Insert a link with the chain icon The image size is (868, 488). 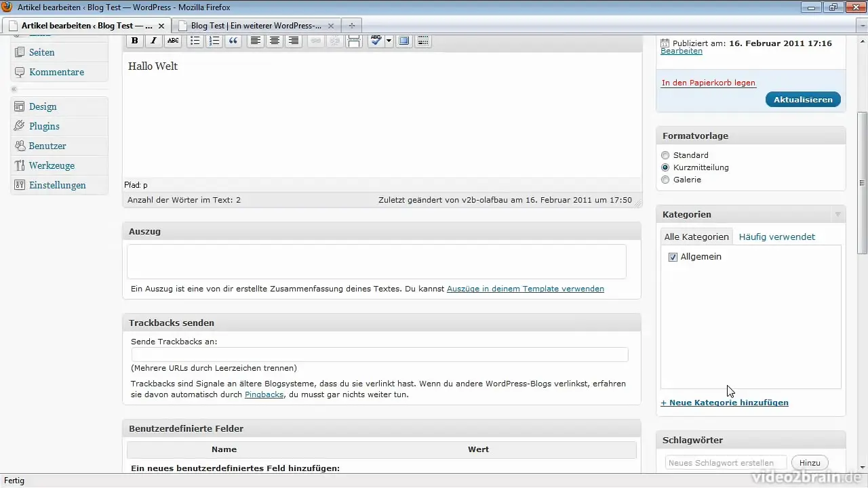[315, 41]
